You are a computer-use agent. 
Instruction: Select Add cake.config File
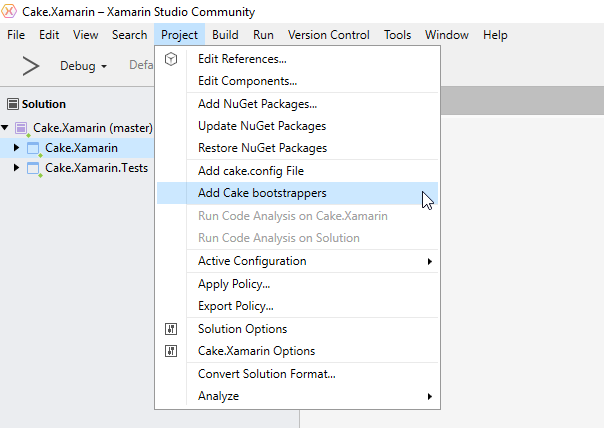click(x=250, y=171)
